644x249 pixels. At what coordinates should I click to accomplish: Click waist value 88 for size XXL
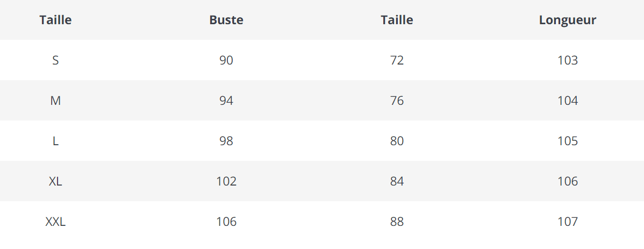tap(397, 222)
